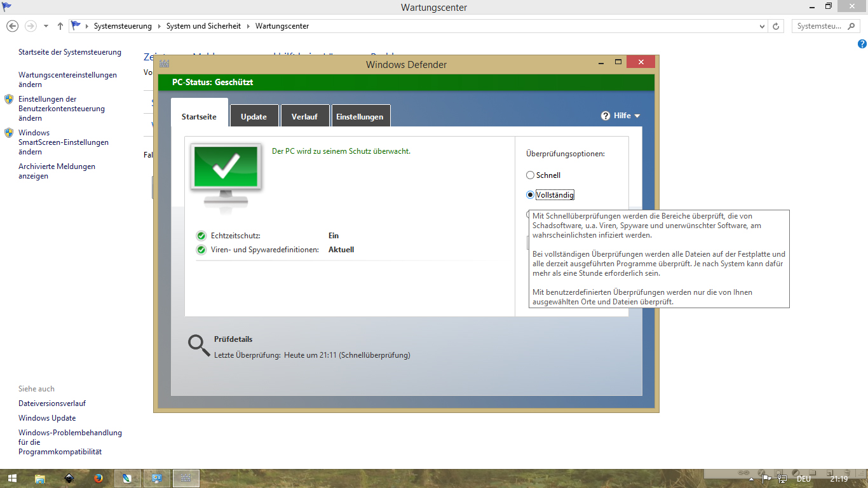868x488 pixels.
Task: Open recent locations dropdown in Wartungscenter
Action: pyautogui.click(x=46, y=27)
